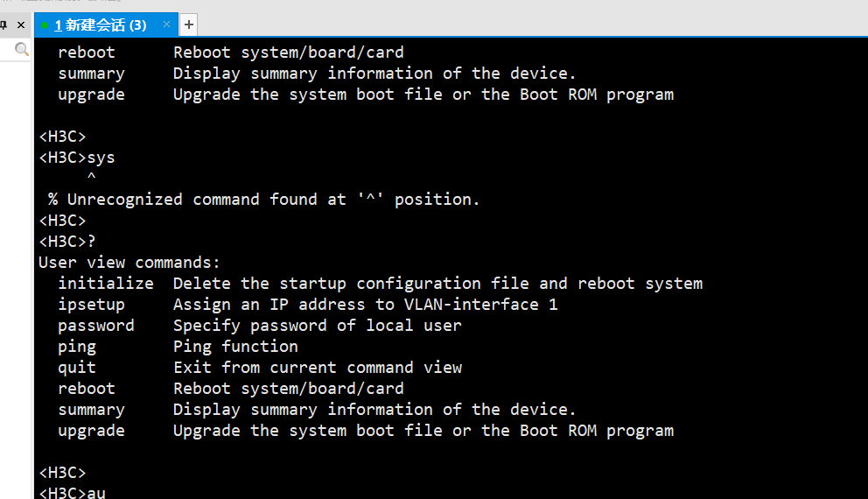Open a new session tab with plus button
The height and width of the screenshot is (499, 868).
coord(189,25)
